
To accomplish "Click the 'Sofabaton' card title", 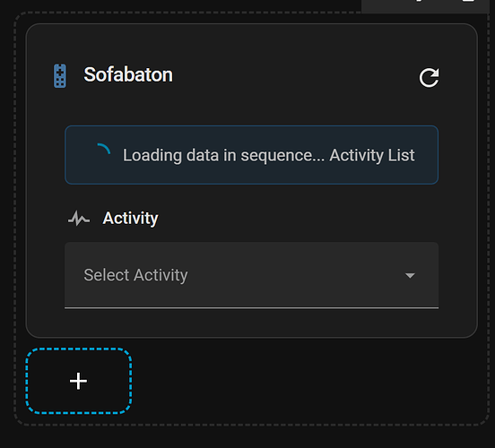I will click(128, 74).
